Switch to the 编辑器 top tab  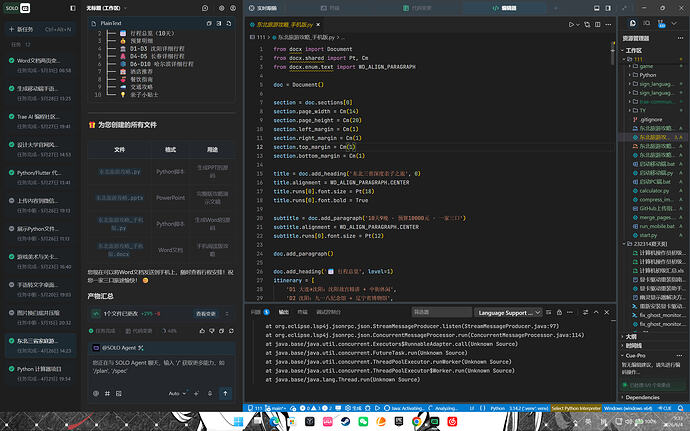pyautogui.click(x=504, y=8)
